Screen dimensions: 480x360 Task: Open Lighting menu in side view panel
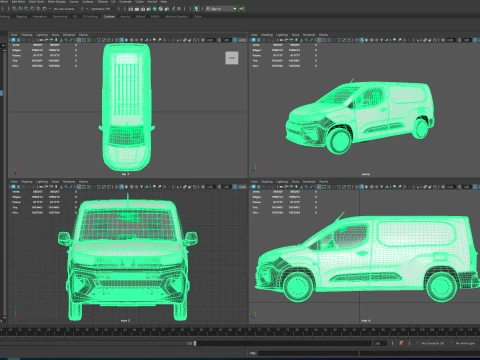282,182
